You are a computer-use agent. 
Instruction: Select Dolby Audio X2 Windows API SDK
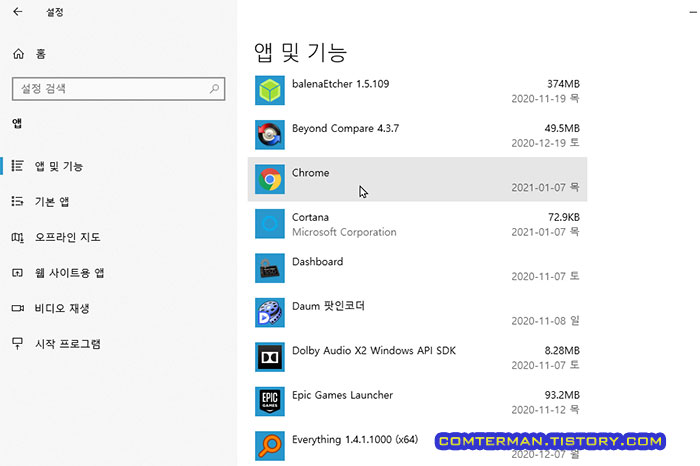point(374,351)
